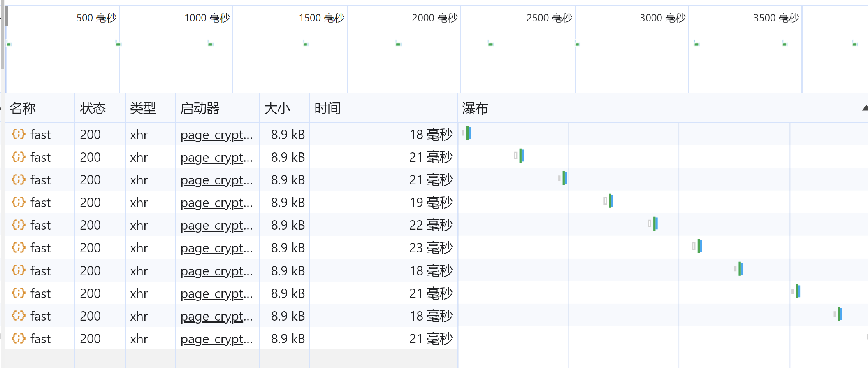Viewport: 868px width, 368px height.
Task: Sort requests by the 名称 column
Action: 23,108
